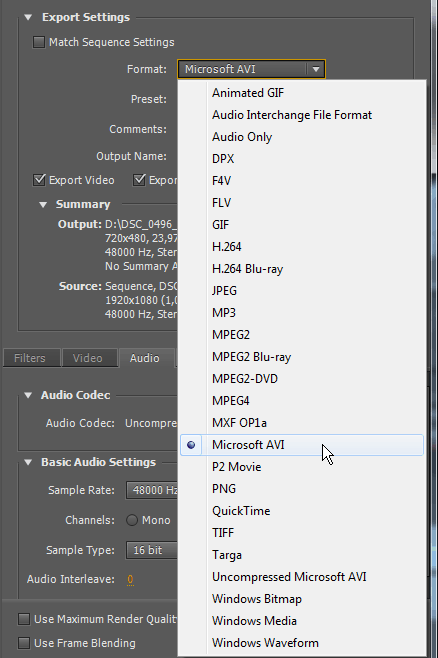Viewport: 438px width, 658px height.
Task: Select the Mono channels radio button
Action: [x=132, y=520]
